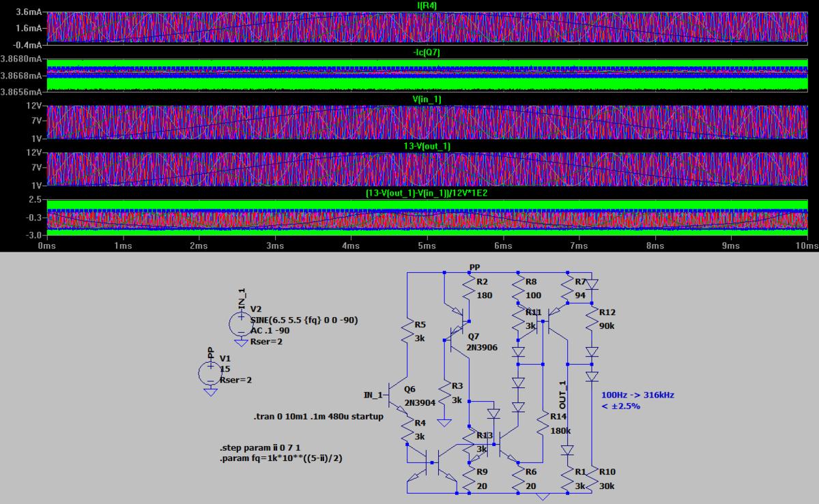Select resistor R8 with value 100
The width and height of the screenshot is (819, 504).
coord(518,289)
